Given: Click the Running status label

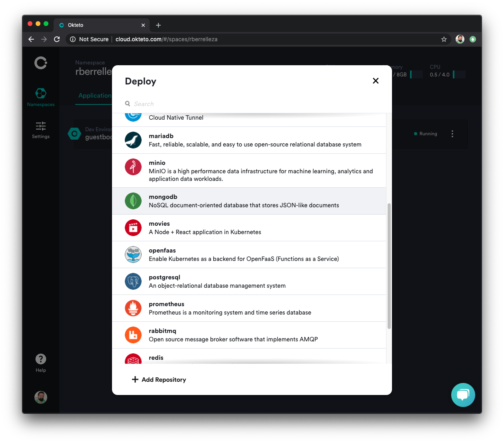Looking at the screenshot, I should coord(428,134).
